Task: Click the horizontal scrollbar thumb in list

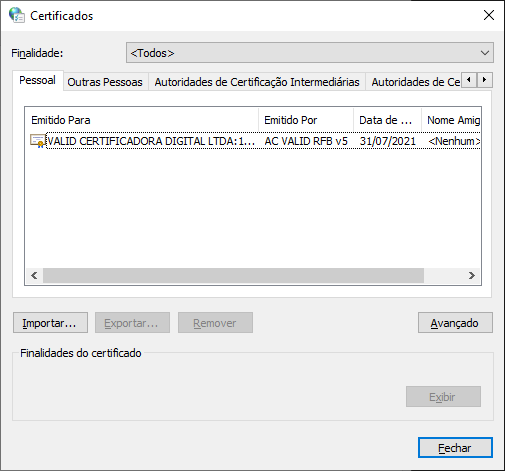Action: [233, 276]
